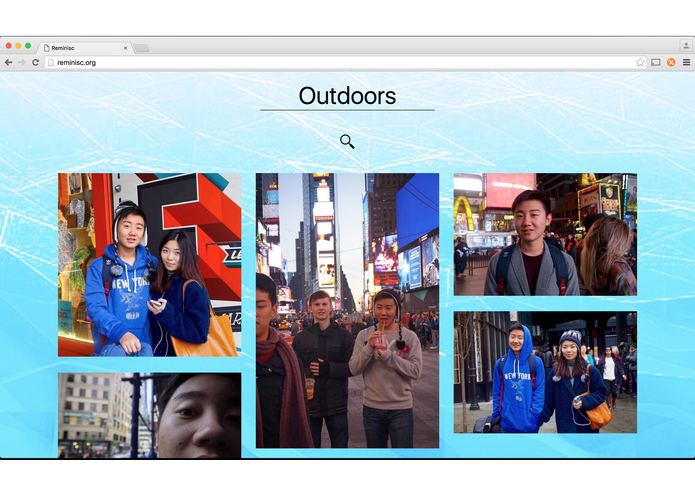Click the orange extension icon
Viewport: 695px width, 494px height.
click(671, 62)
